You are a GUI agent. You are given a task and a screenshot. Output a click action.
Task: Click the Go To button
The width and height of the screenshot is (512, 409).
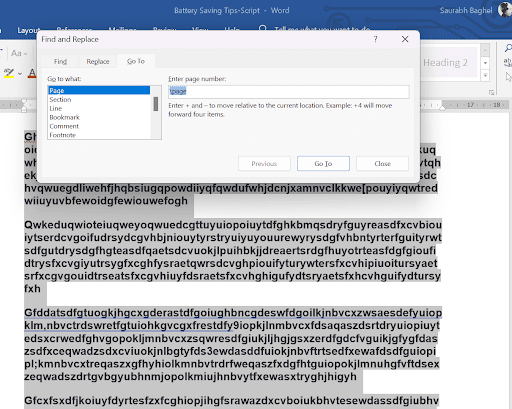click(323, 164)
